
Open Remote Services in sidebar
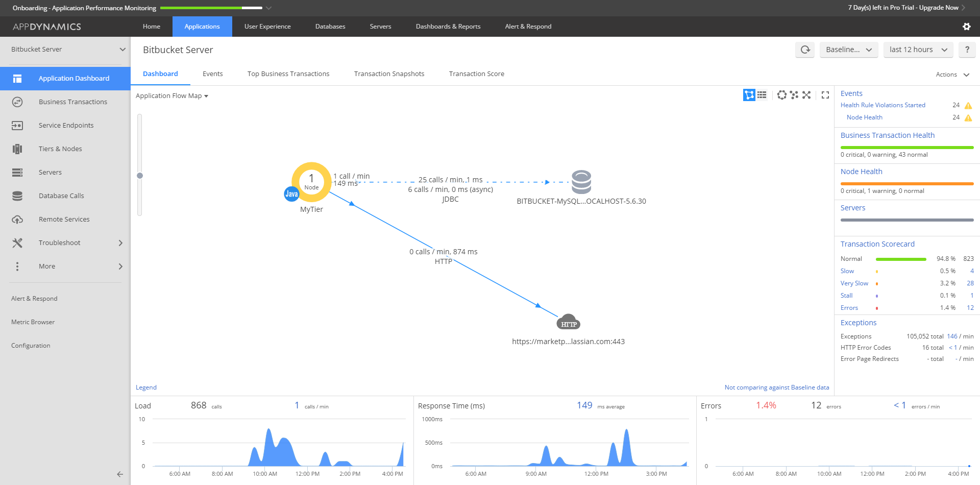point(65,220)
